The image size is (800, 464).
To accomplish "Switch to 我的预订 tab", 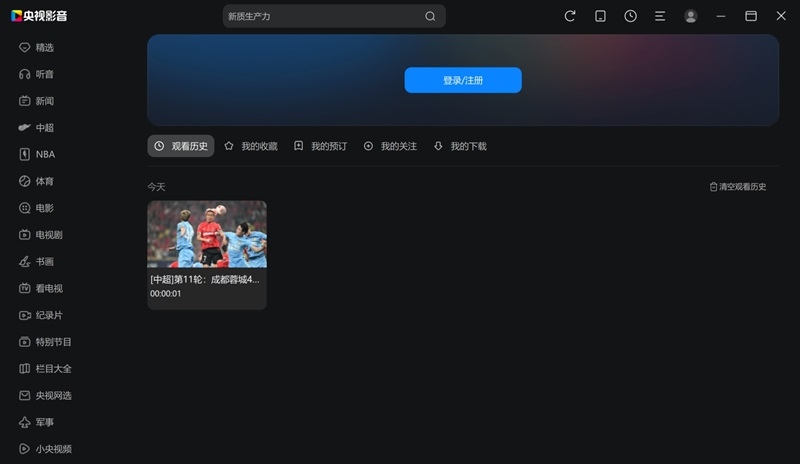I will tap(321, 146).
